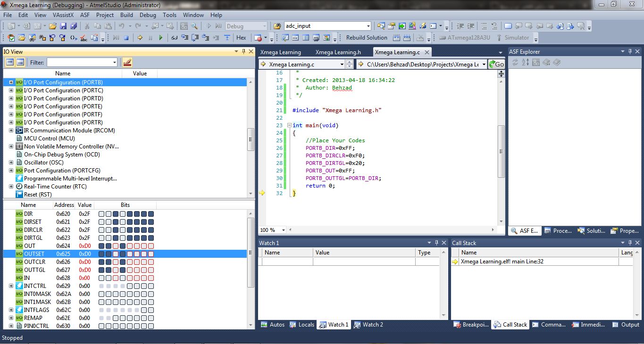The width and height of the screenshot is (644, 344).
Task: Expand the Real-Time Counter (RTC) node
Action: [11, 187]
